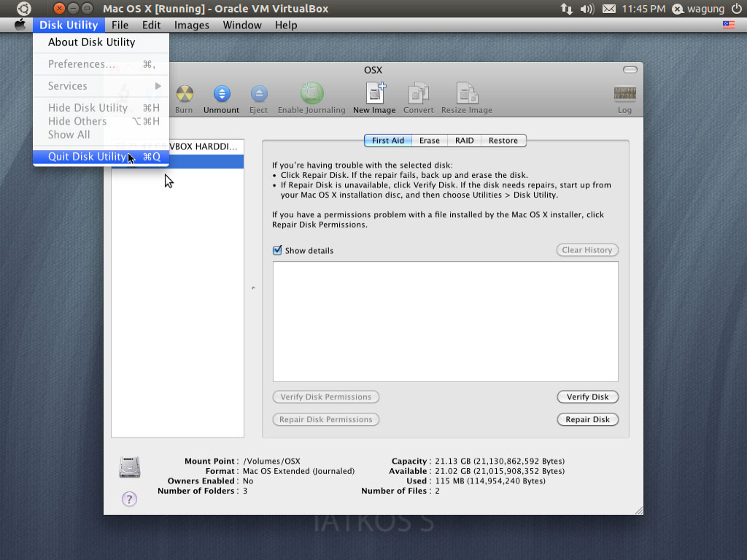Open the network connections indicator

pyautogui.click(x=566, y=9)
